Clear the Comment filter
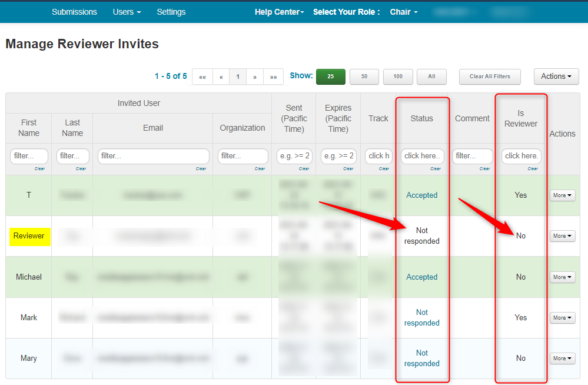 click(x=484, y=169)
